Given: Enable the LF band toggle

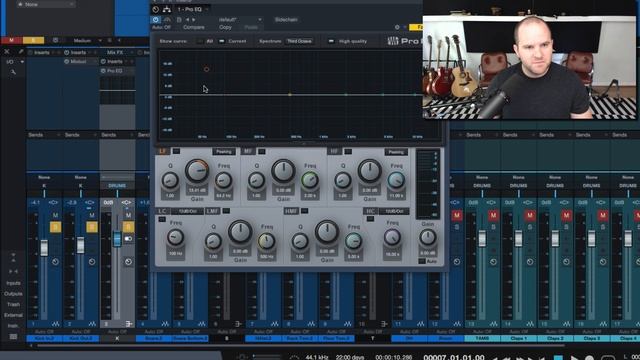Looking at the screenshot, I should coord(176,151).
